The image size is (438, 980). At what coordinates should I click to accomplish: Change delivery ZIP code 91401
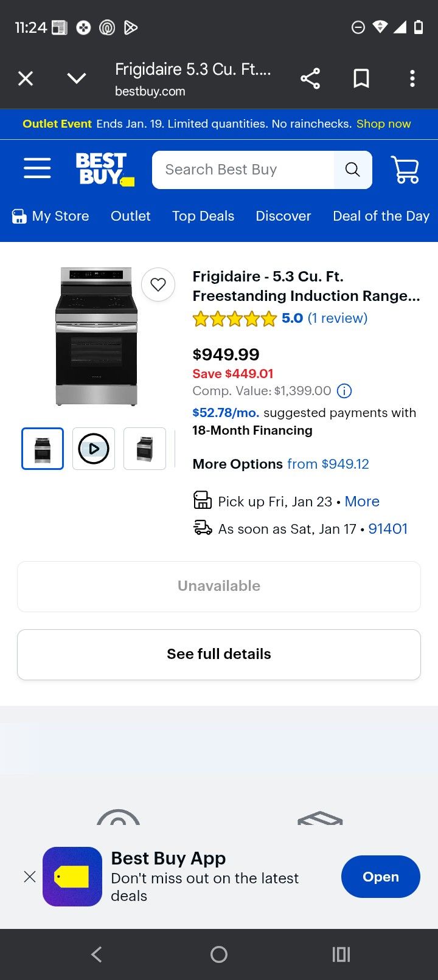coord(388,529)
